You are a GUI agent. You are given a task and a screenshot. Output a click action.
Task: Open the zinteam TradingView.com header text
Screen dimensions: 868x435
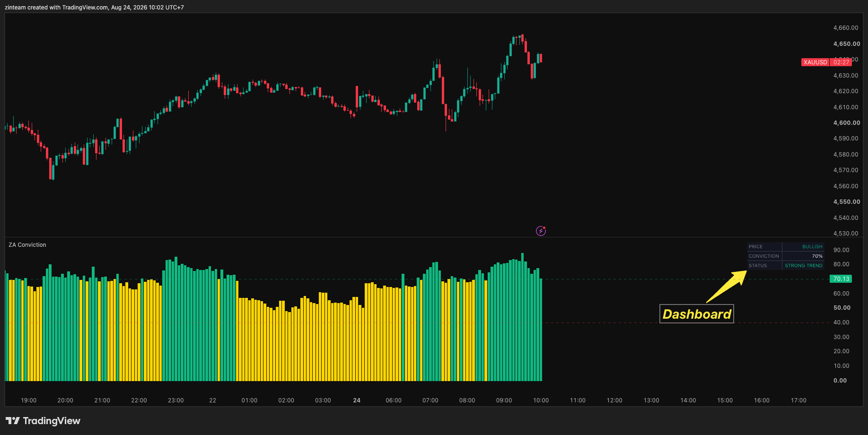(94, 8)
